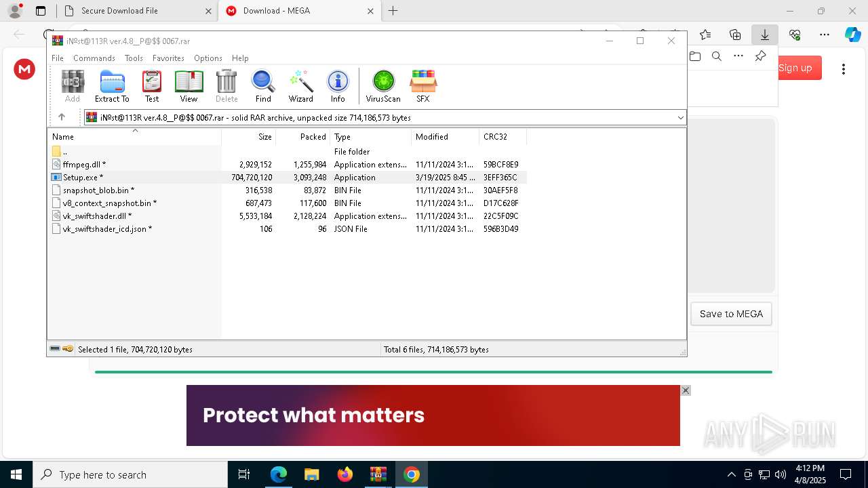This screenshot has height=488, width=868.
Task: Switch to Secure Download File tab
Action: [x=137, y=11]
